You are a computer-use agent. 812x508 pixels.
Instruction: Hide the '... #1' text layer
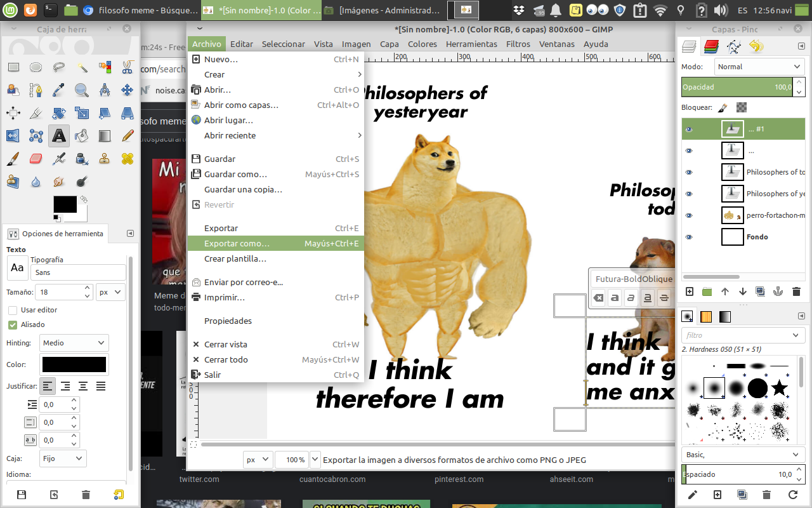[x=689, y=130]
